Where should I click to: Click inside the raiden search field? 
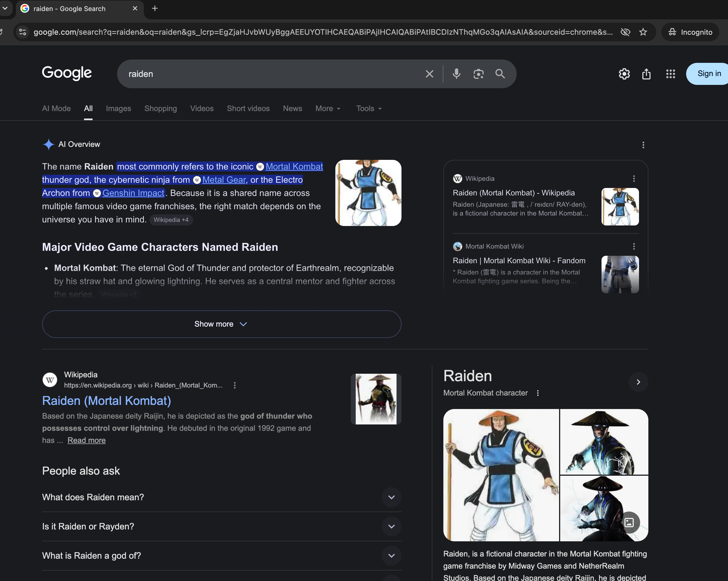tap(270, 74)
